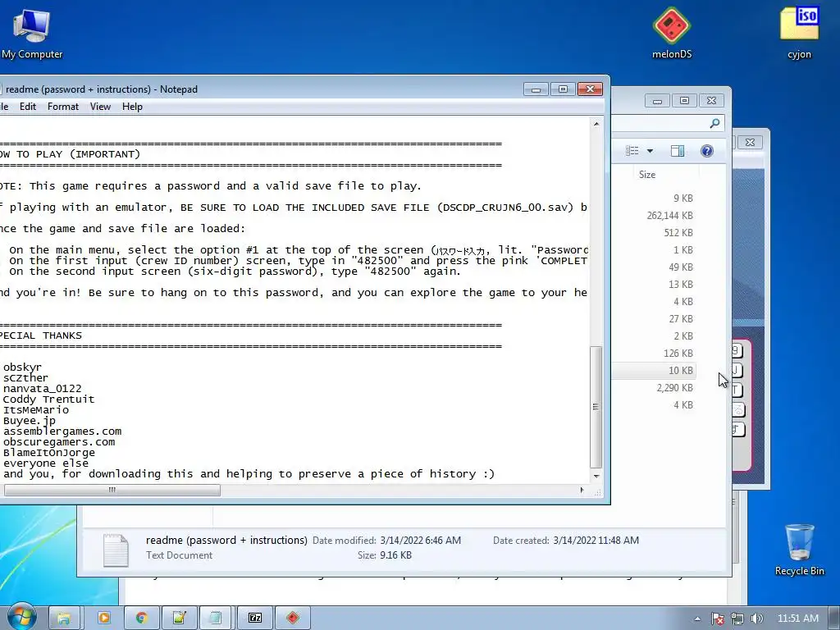Open the melonDS desktop icon
Screen dimensions: 840x630
(672, 32)
